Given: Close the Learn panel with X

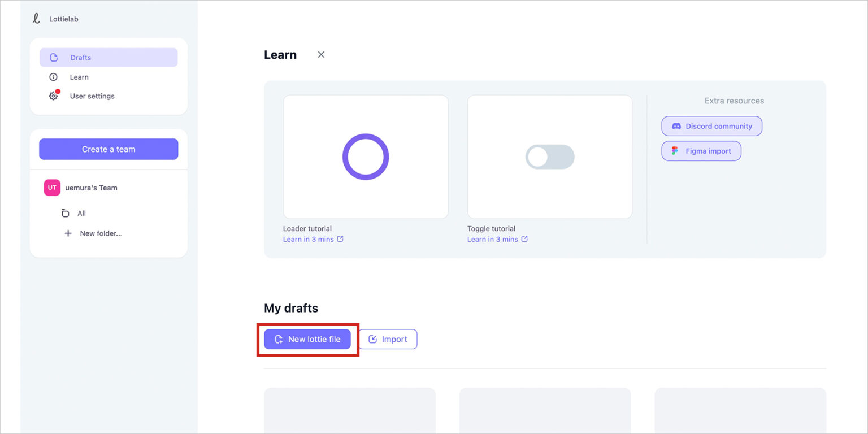Looking at the screenshot, I should click(321, 55).
